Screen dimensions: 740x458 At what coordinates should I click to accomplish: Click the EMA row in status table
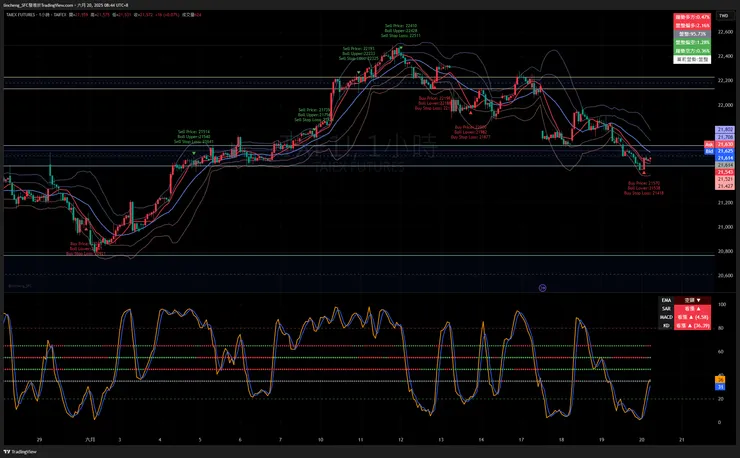coord(684,300)
